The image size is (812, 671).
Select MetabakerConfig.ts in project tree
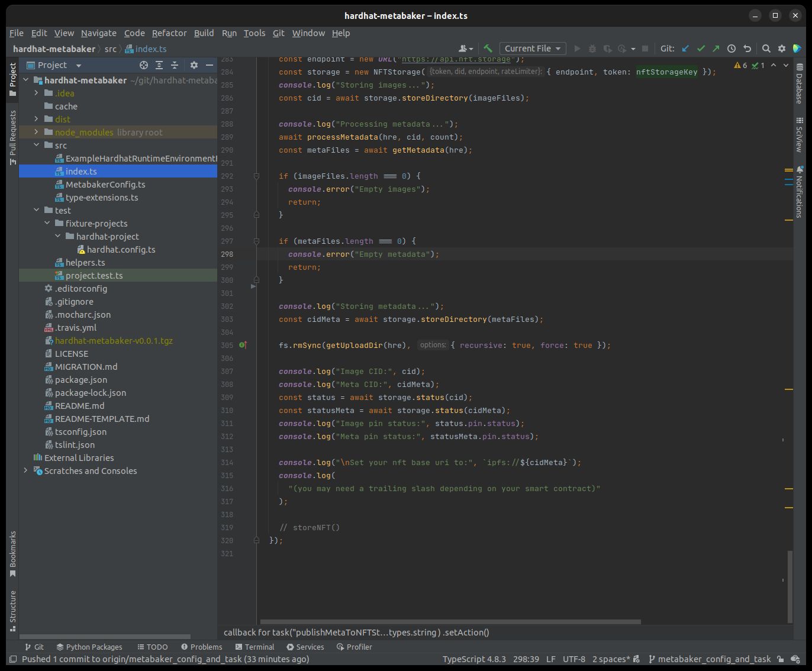[x=105, y=184]
